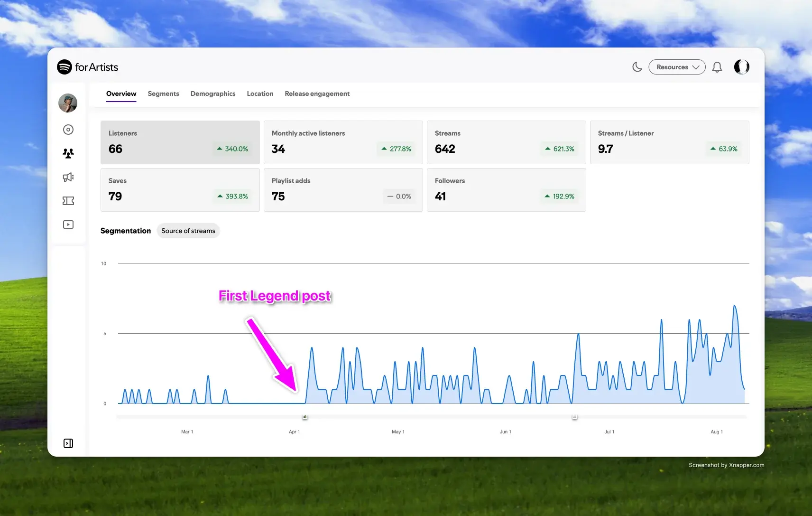Screen dimensions: 812x516
Task: Click the Mar 1 axis label
Action: [x=187, y=432]
